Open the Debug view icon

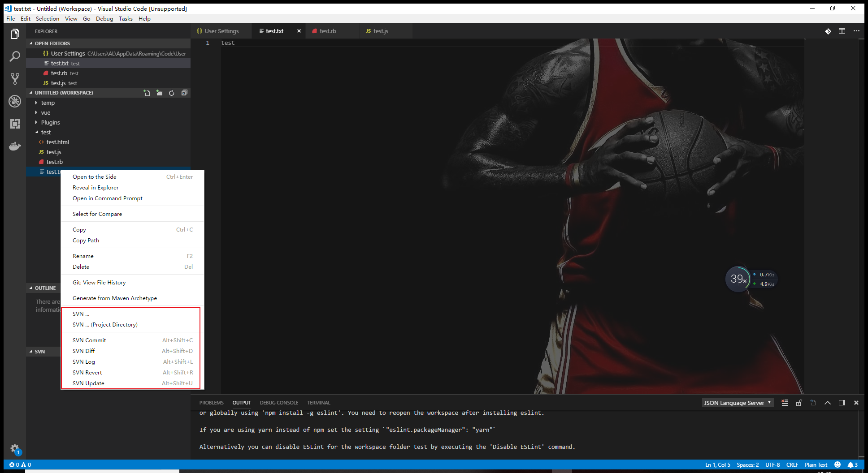tap(15, 101)
